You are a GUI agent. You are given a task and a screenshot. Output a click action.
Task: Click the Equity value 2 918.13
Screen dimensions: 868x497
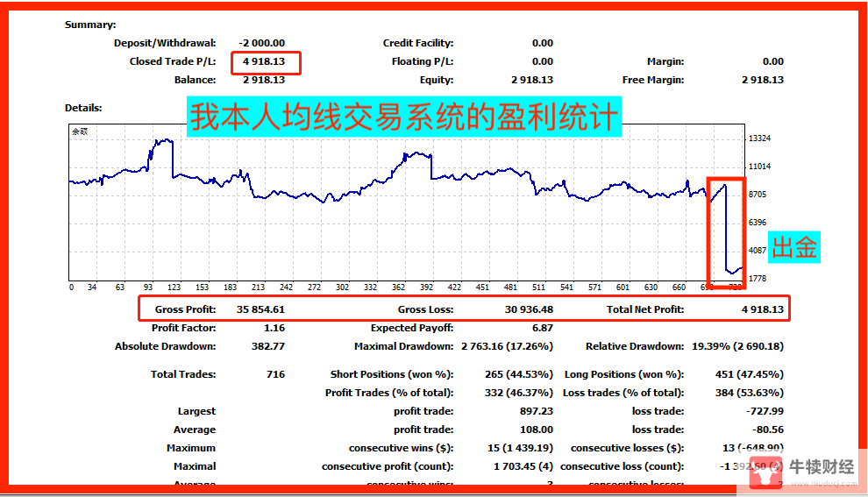(x=532, y=80)
